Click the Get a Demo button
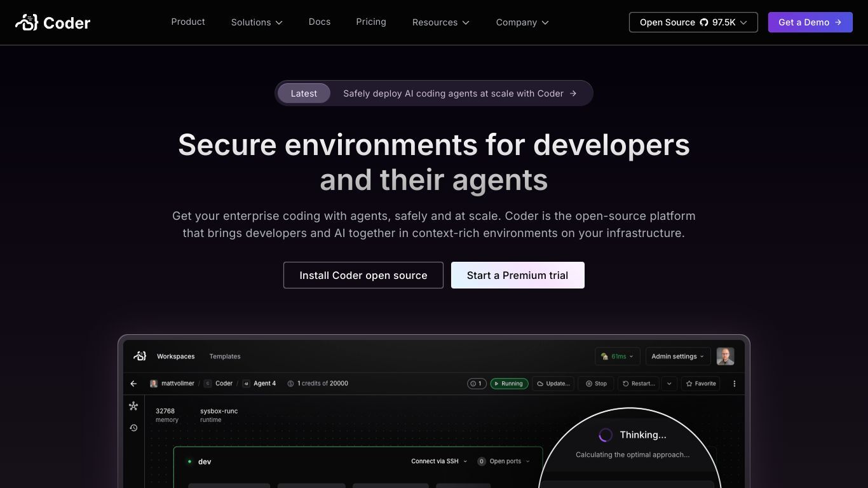The image size is (868, 488). (x=810, y=22)
